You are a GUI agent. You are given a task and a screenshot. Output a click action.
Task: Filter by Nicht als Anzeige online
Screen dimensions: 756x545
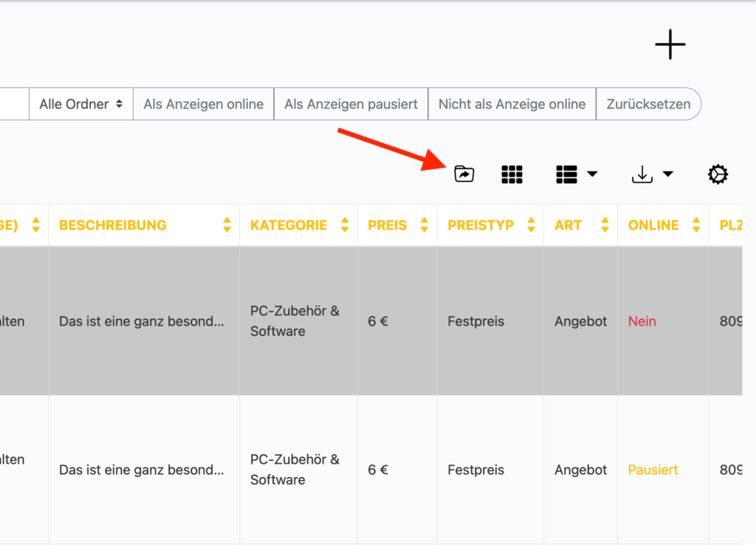(512, 103)
